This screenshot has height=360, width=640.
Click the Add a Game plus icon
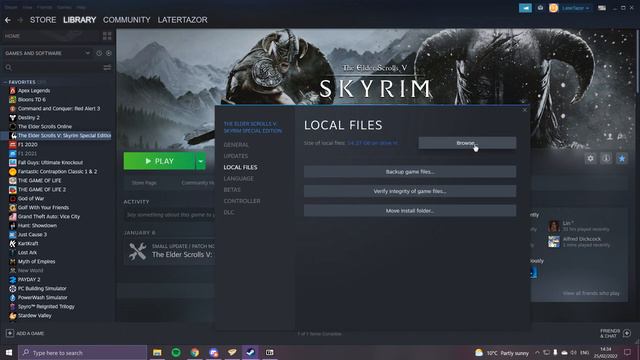point(10,333)
